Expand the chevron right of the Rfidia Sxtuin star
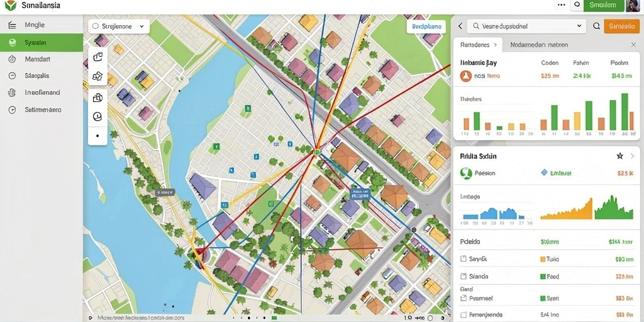Image resolution: width=644 pixels, height=322 pixels. coord(633,156)
